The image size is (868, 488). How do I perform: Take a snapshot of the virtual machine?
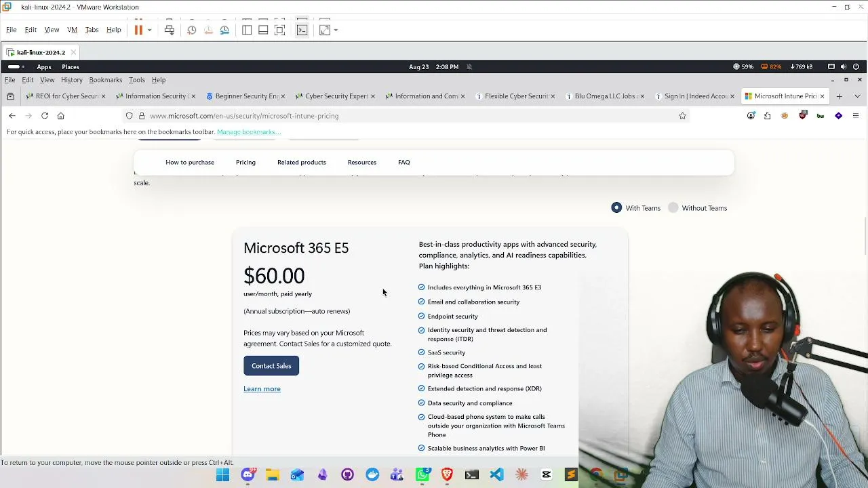coord(192,30)
